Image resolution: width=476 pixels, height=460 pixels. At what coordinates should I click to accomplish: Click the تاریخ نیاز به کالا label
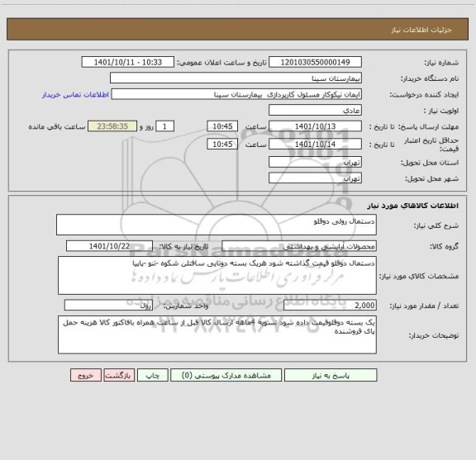(183, 246)
